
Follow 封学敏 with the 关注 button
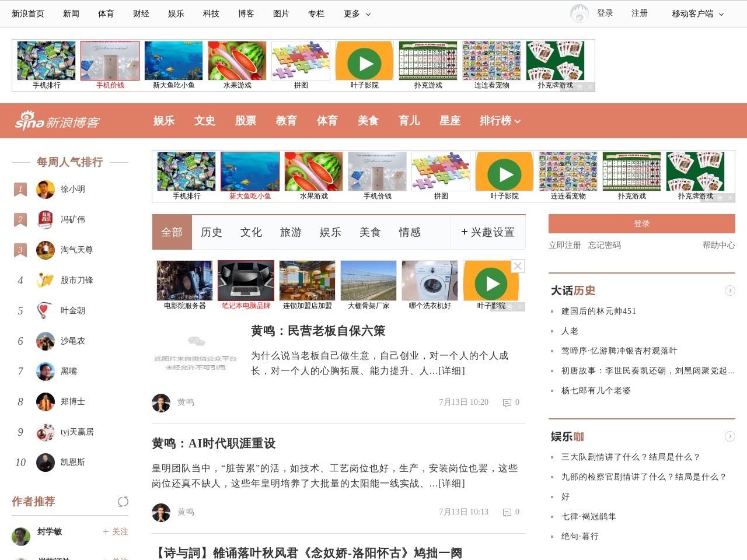click(116, 532)
